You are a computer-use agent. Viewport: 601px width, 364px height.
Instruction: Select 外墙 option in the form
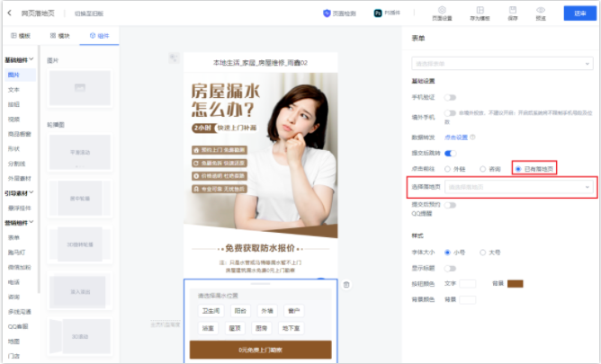pyautogui.click(x=267, y=311)
